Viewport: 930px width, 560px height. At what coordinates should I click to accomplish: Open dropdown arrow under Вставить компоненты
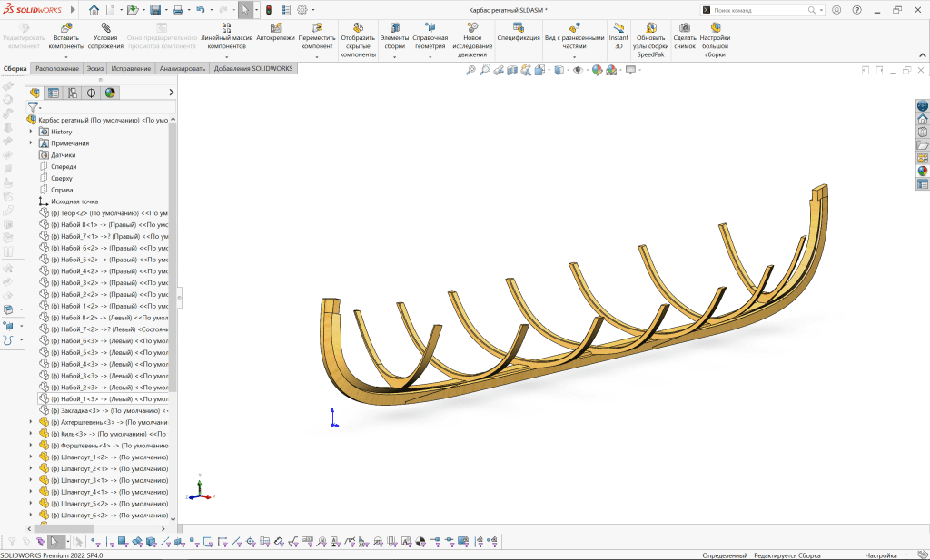click(x=66, y=57)
